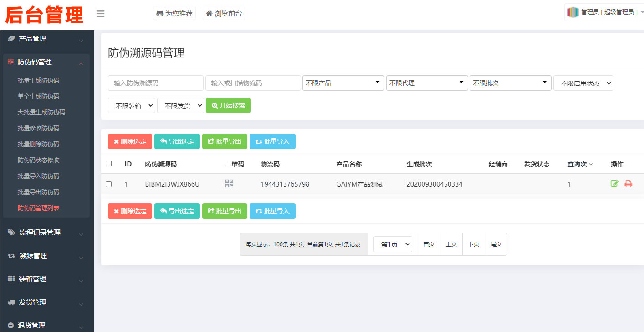Open 浏览前台 front-end link
The width and height of the screenshot is (644, 332).
click(224, 14)
